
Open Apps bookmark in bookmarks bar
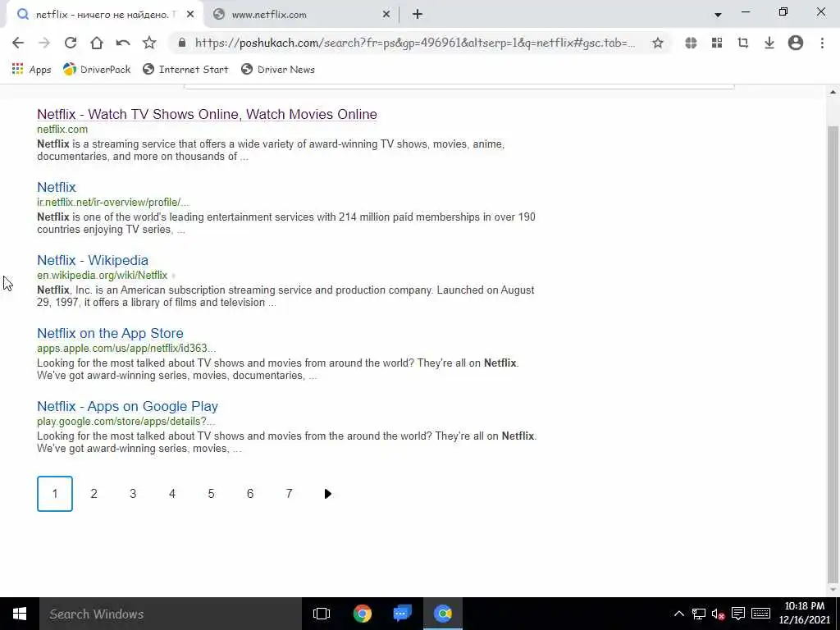32,70
